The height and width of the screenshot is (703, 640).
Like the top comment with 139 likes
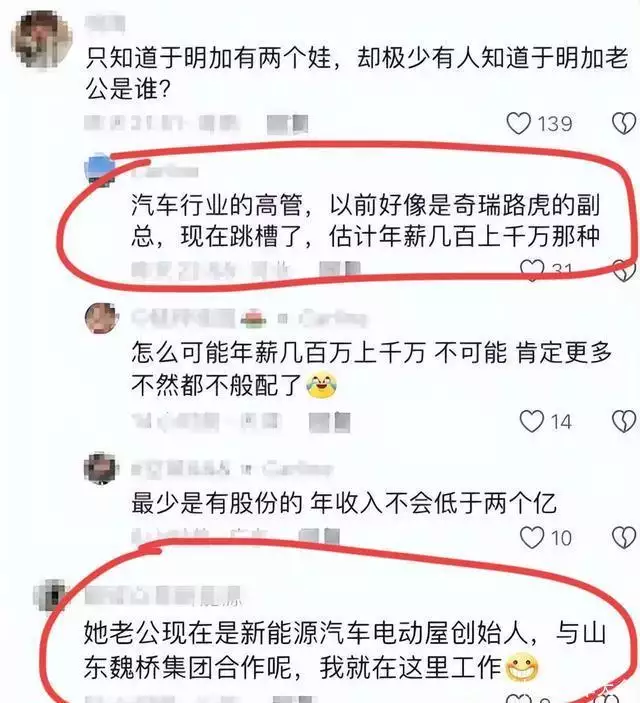(519, 123)
